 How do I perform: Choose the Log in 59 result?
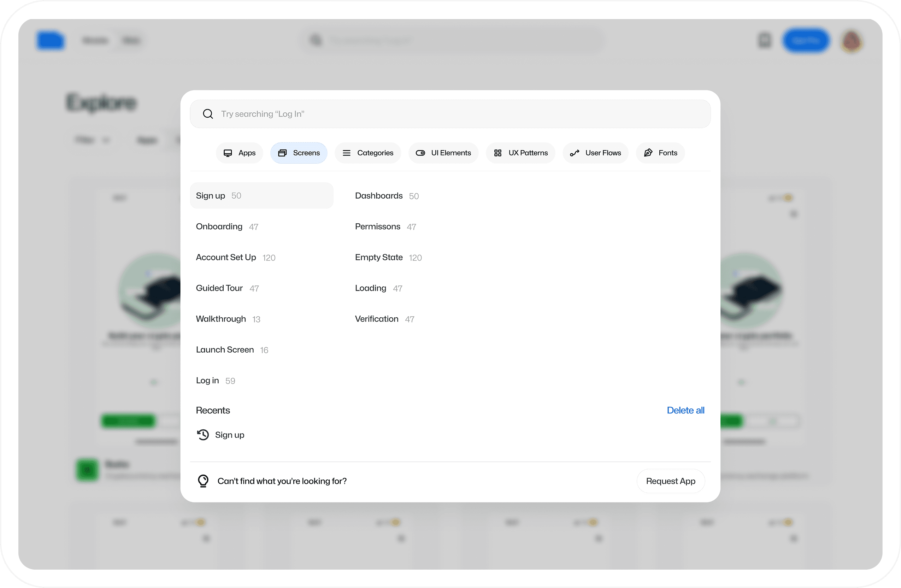216,381
